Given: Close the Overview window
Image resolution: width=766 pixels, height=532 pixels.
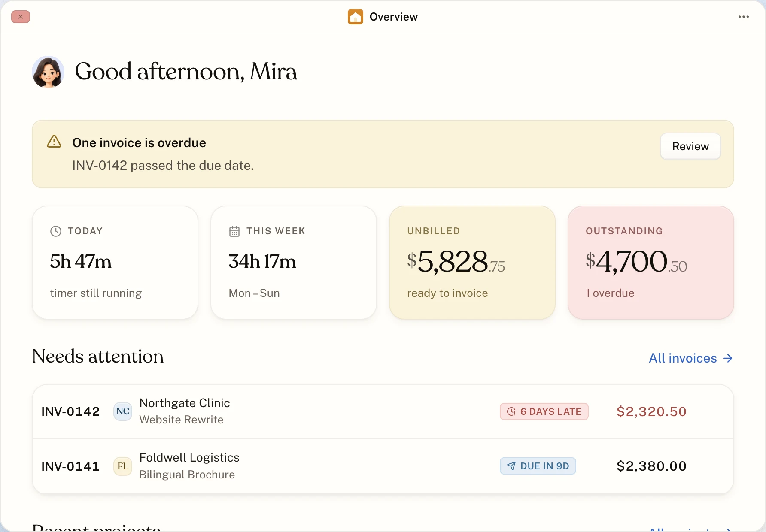Looking at the screenshot, I should (x=21, y=17).
